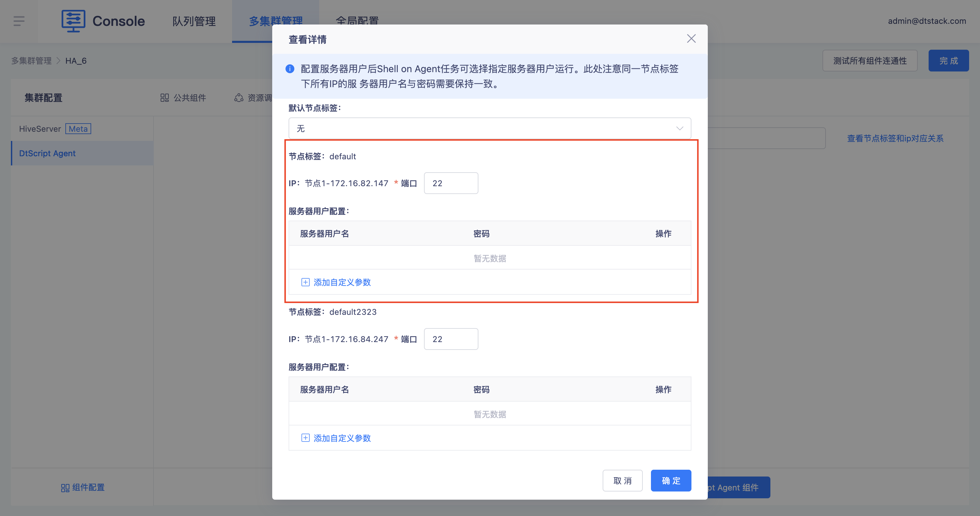
Task: Close the 查看详情 dialog with X icon
Action: (x=691, y=38)
